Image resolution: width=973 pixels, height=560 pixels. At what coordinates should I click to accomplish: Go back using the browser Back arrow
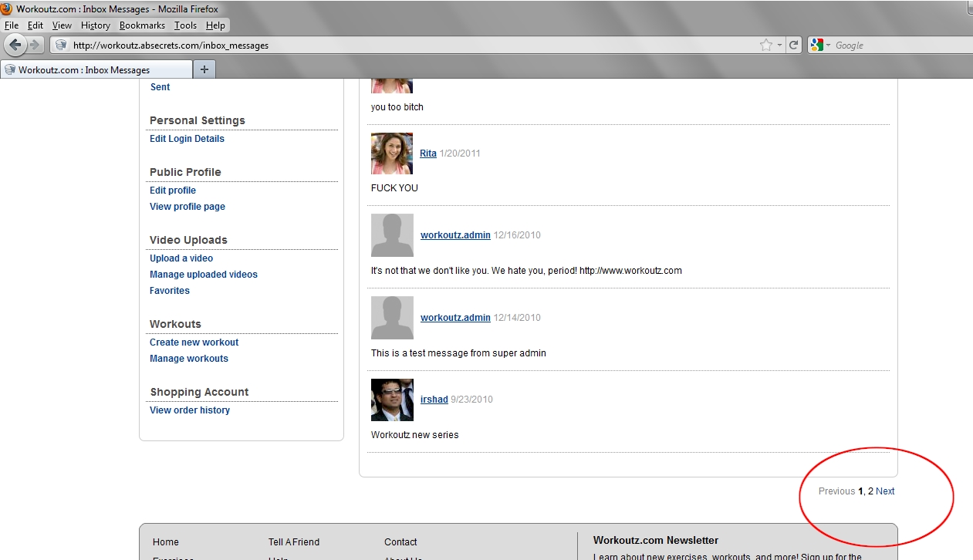click(x=15, y=45)
